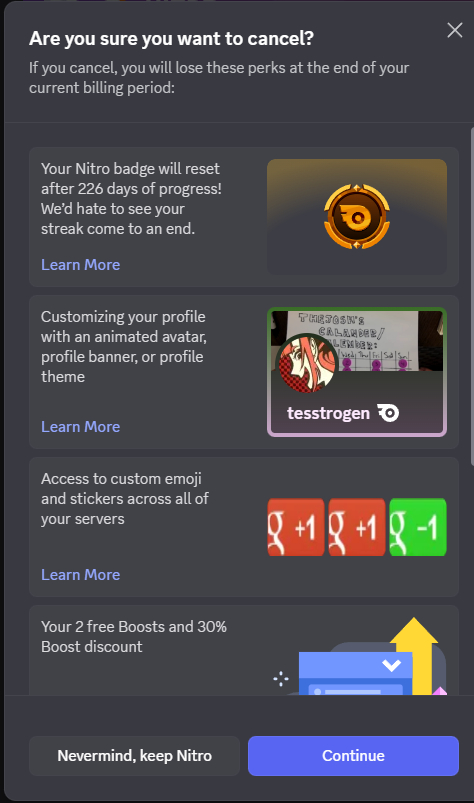Click the tesstrogen username on profile card
This screenshot has width=474, height=803.
click(328, 413)
